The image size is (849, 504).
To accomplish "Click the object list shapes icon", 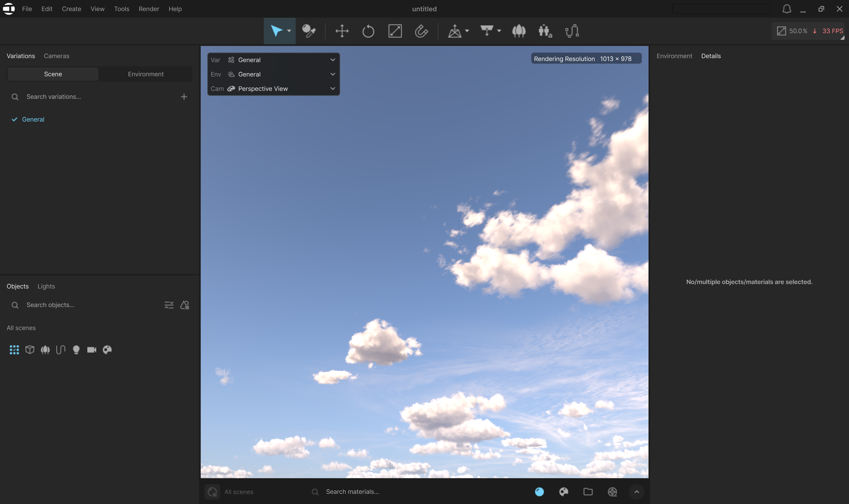I will coord(185,305).
